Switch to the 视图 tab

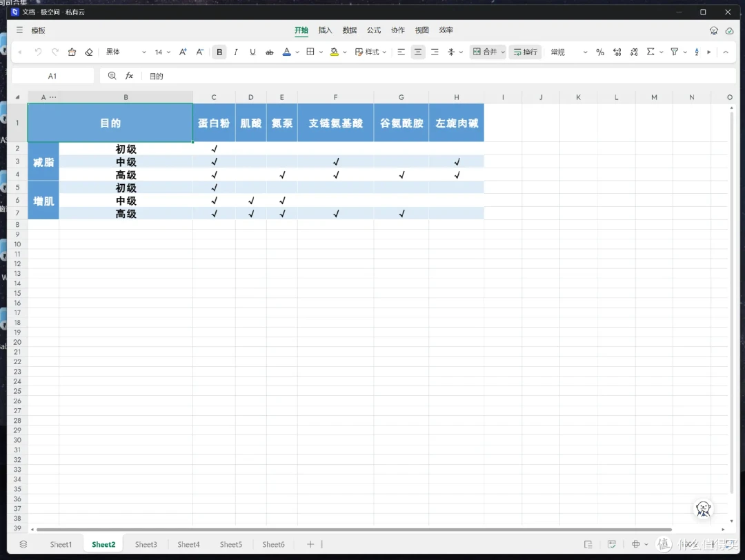[x=421, y=30]
